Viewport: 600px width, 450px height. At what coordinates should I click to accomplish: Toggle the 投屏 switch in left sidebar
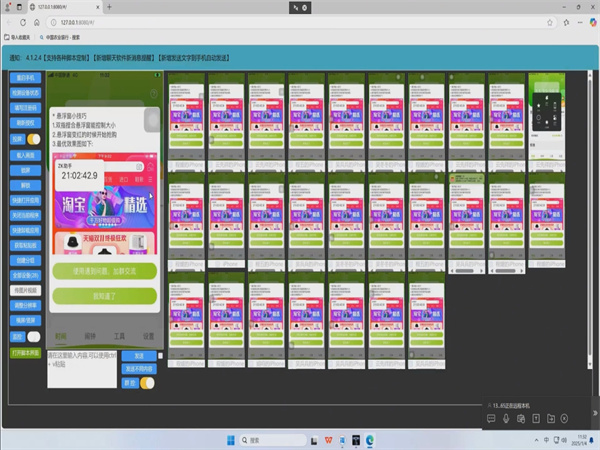point(32,139)
